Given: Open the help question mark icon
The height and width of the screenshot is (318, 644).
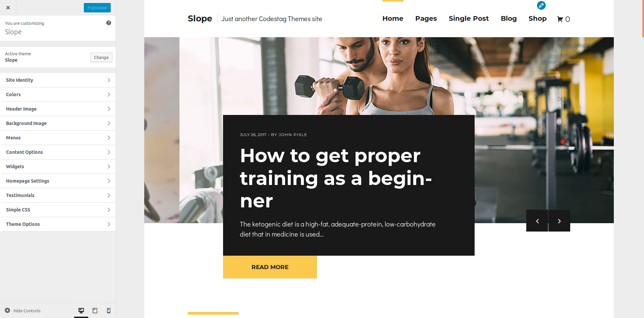Looking at the screenshot, I should (109, 23).
